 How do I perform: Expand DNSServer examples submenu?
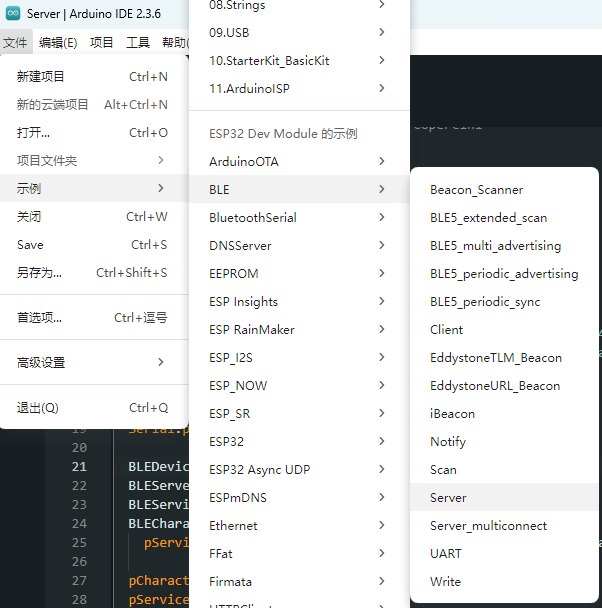click(x=299, y=245)
